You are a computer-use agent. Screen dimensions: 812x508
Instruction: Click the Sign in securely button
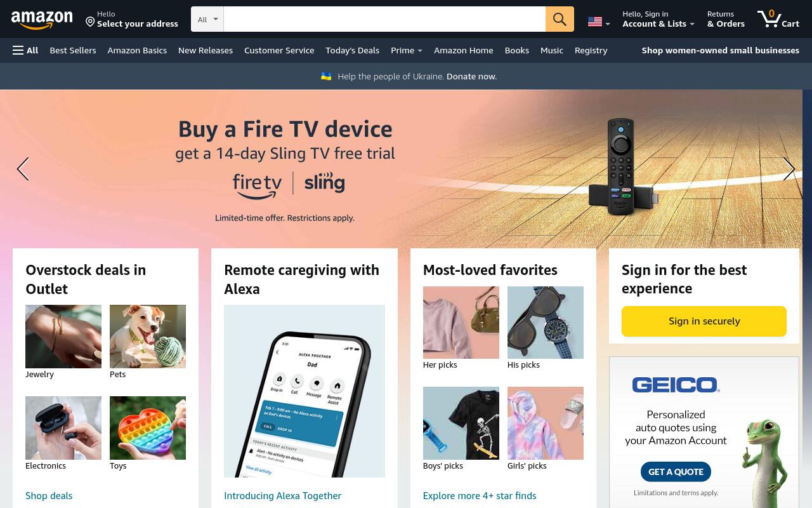(x=704, y=321)
